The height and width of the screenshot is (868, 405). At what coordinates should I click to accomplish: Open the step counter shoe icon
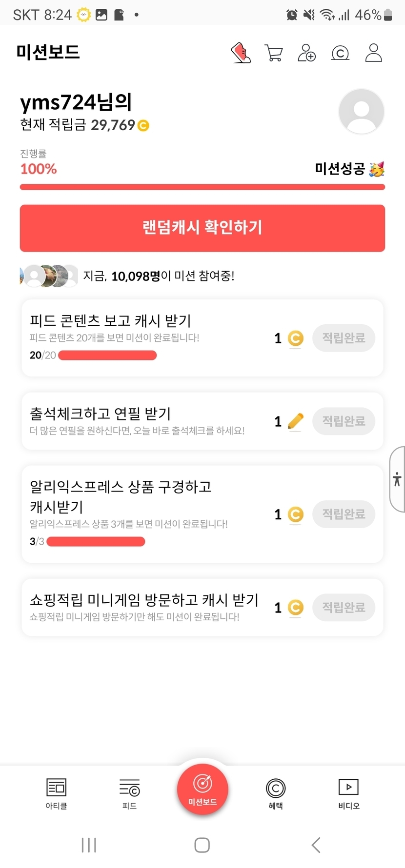pos(241,53)
